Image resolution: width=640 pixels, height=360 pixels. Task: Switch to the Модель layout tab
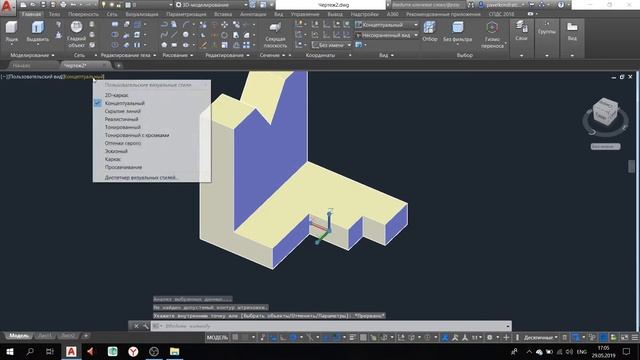[19, 336]
